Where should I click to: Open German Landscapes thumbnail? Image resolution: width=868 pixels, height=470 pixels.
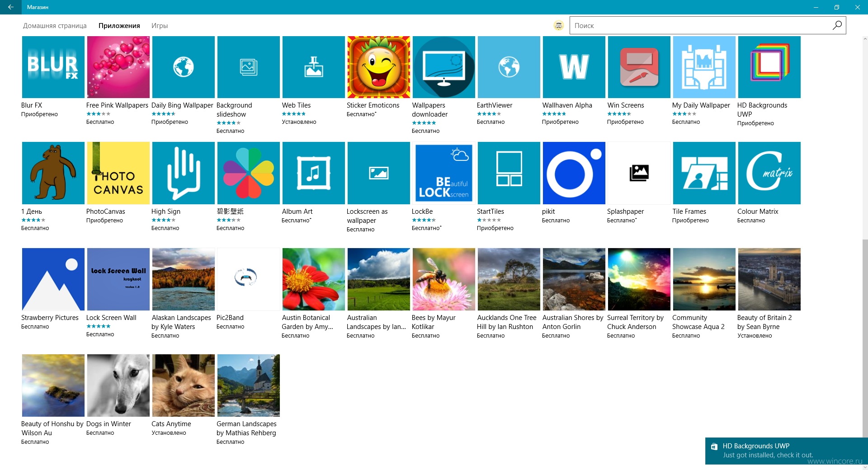[x=249, y=385]
